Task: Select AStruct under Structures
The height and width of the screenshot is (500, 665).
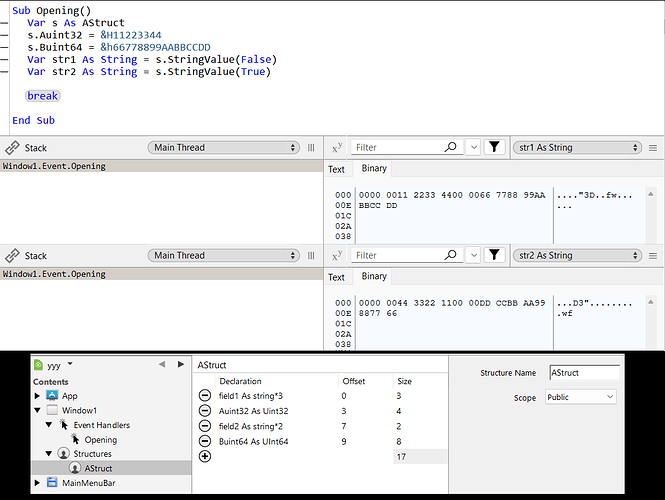Action: [x=98, y=468]
